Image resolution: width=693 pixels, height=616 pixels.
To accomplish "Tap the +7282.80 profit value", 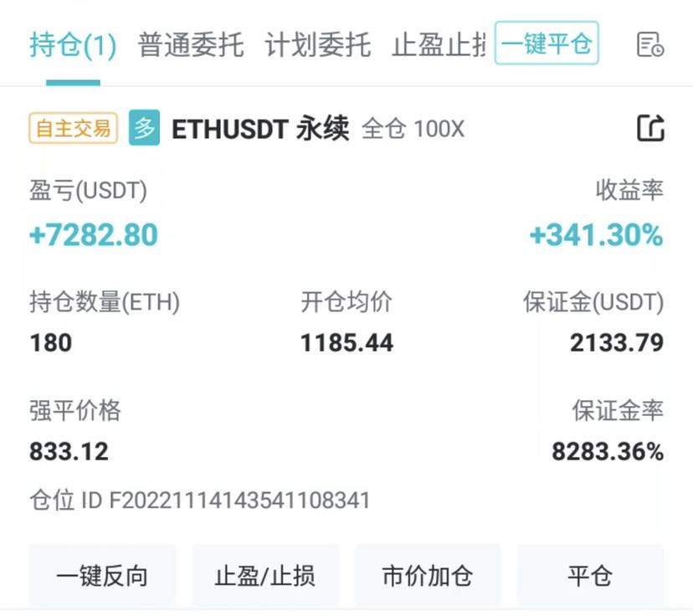I will click(93, 234).
